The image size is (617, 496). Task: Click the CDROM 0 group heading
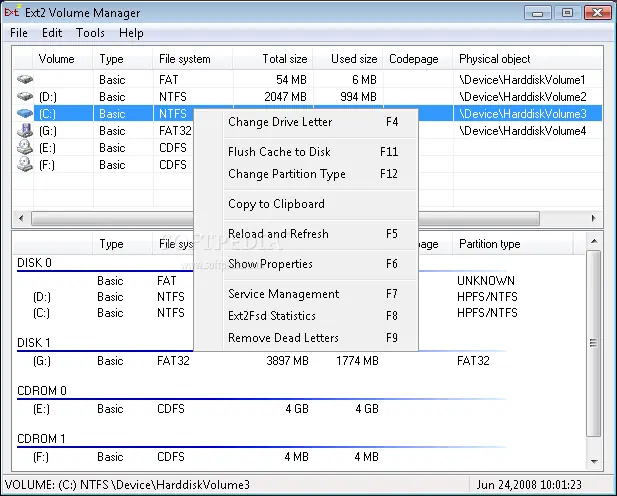pos(42,391)
